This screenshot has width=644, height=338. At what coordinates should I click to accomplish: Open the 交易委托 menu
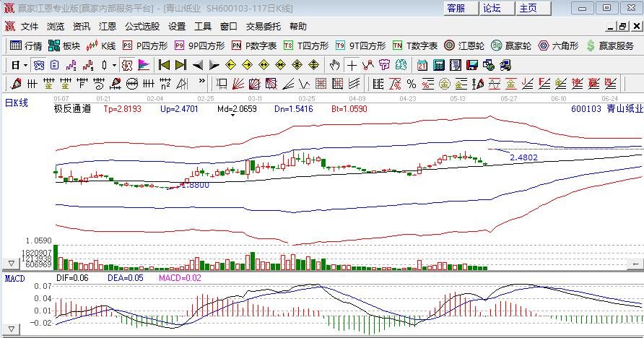tap(264, 27)
